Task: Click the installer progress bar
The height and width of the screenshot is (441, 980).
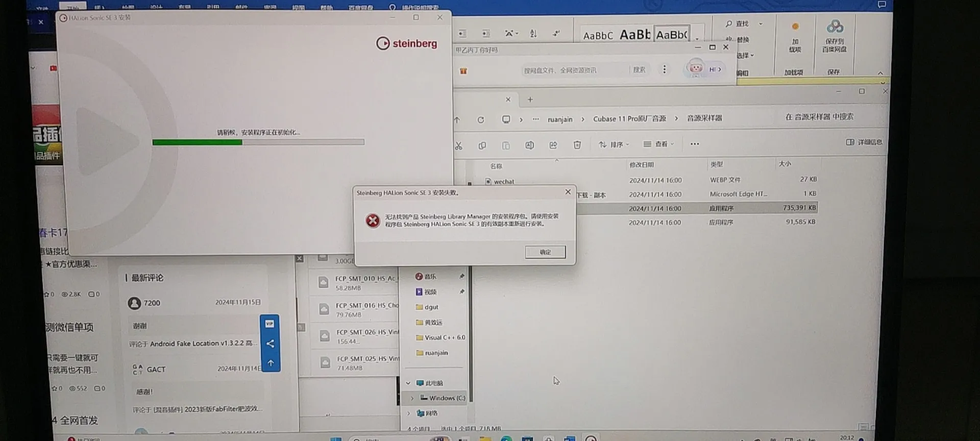Action: tap(258, 142)
